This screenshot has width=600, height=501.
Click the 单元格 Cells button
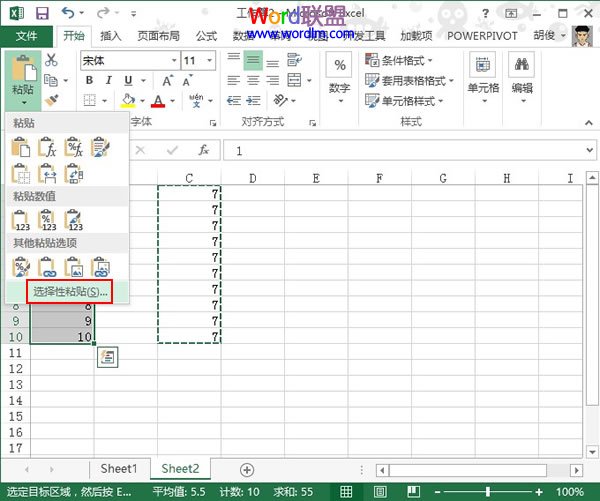tap(483, 79)
